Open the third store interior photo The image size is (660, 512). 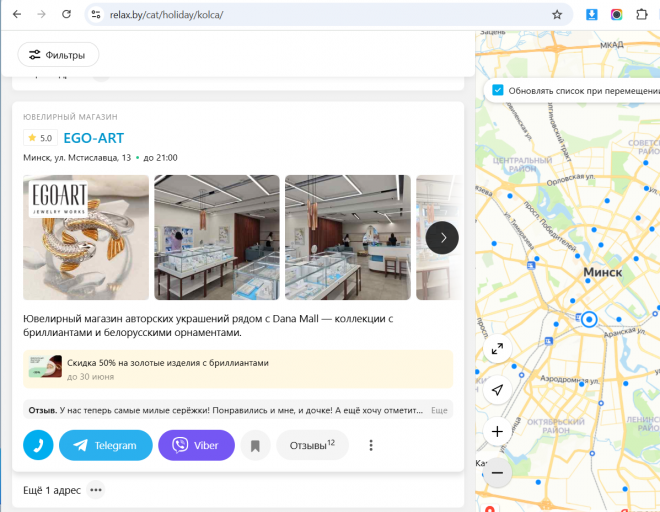click(x=348, y=237)
